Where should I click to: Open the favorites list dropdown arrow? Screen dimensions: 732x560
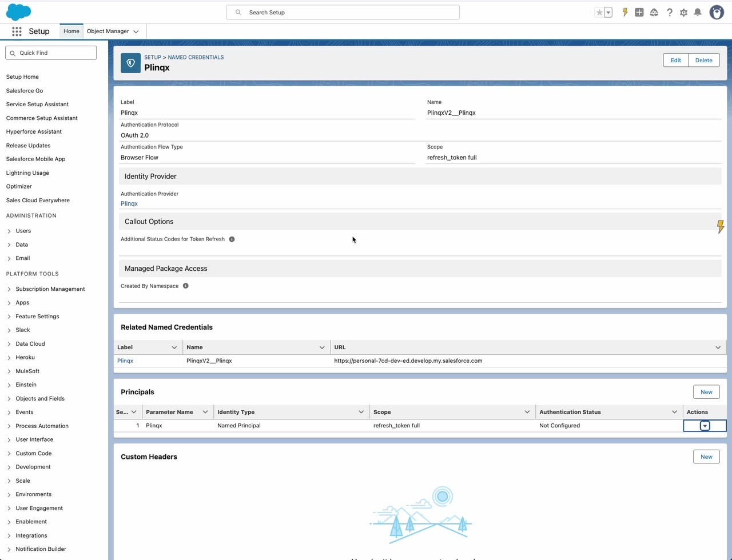(608, 12)
